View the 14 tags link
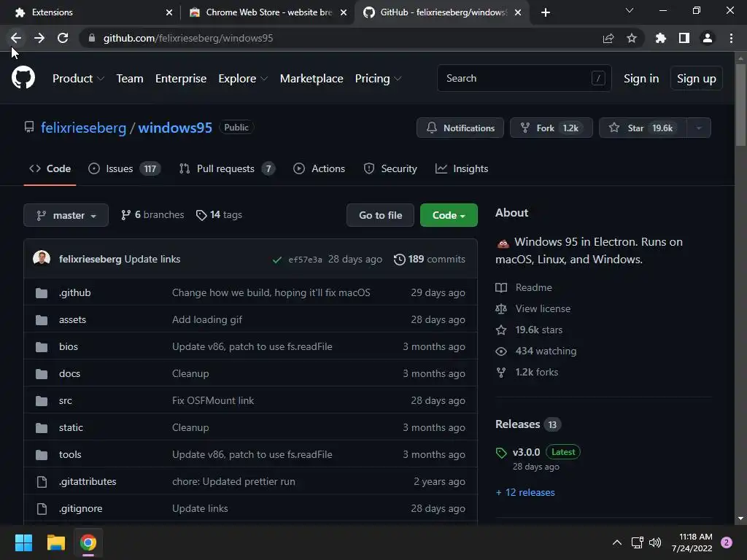Viewport: 747px width, 560px height. [219, 215]
